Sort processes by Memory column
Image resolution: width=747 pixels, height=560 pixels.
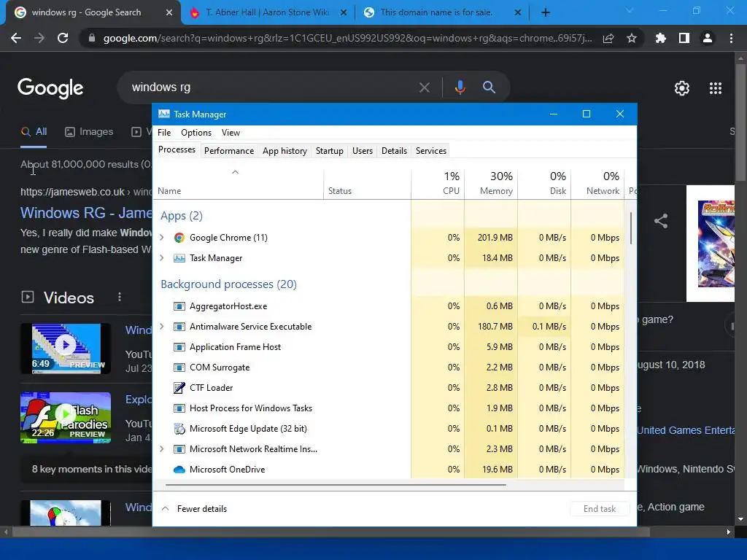pos(491,183)
